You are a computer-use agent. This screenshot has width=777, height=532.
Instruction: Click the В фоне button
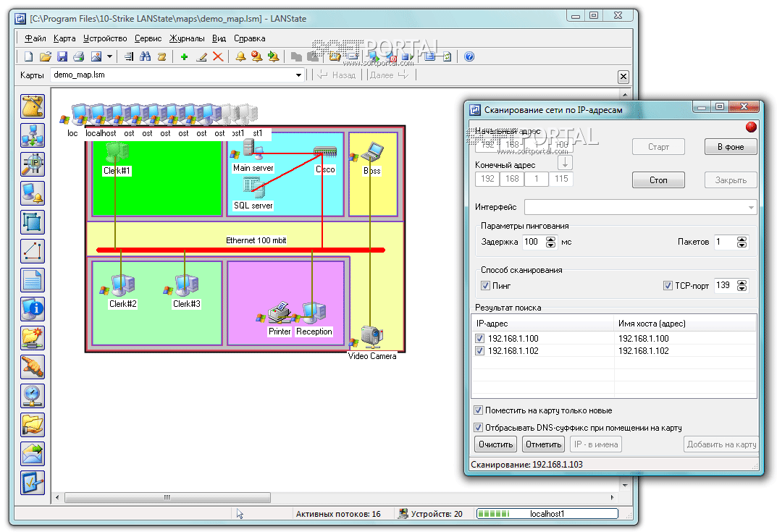point(731,147)
